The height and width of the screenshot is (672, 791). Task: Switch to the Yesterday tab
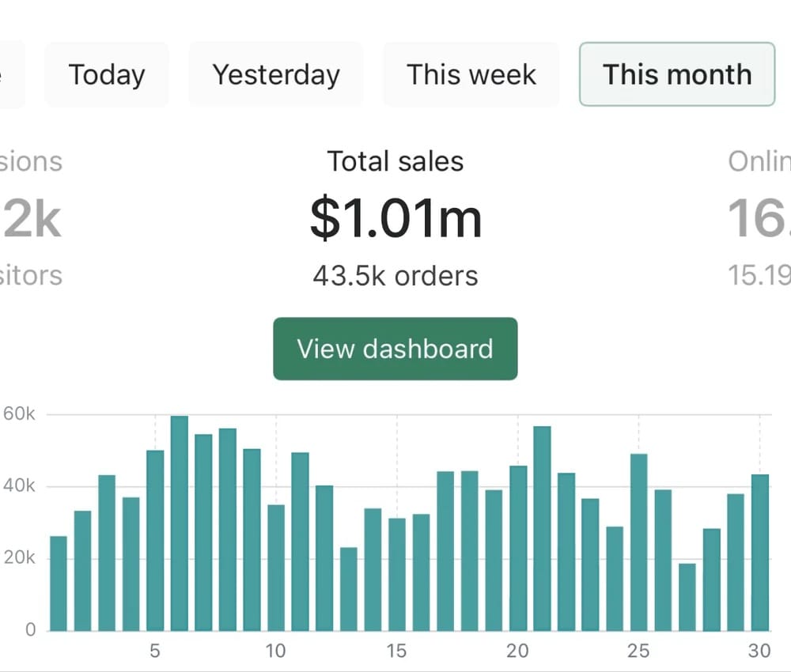276,75
